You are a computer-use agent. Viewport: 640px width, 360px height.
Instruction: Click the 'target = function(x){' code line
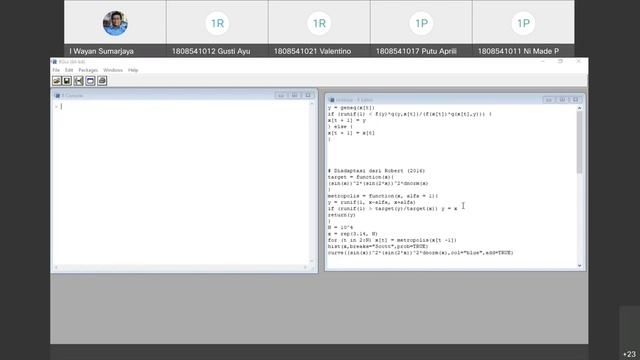361,177
